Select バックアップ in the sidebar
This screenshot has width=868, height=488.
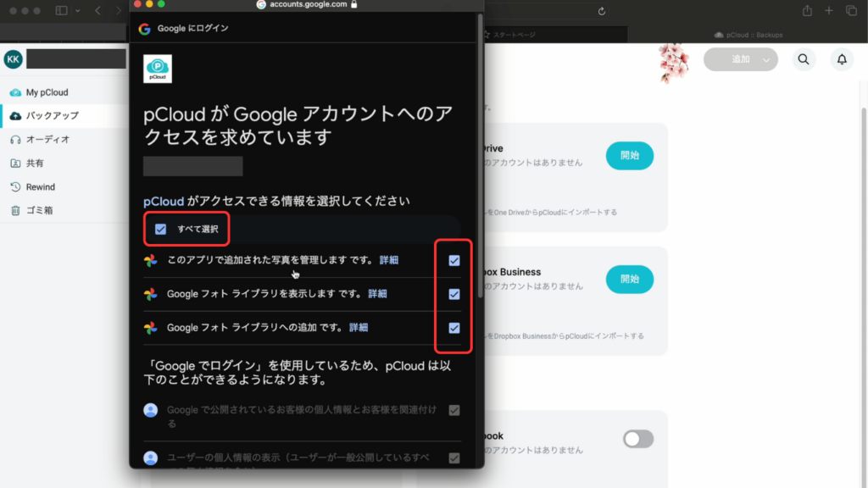pyautogui.click(x=53, y=115)
